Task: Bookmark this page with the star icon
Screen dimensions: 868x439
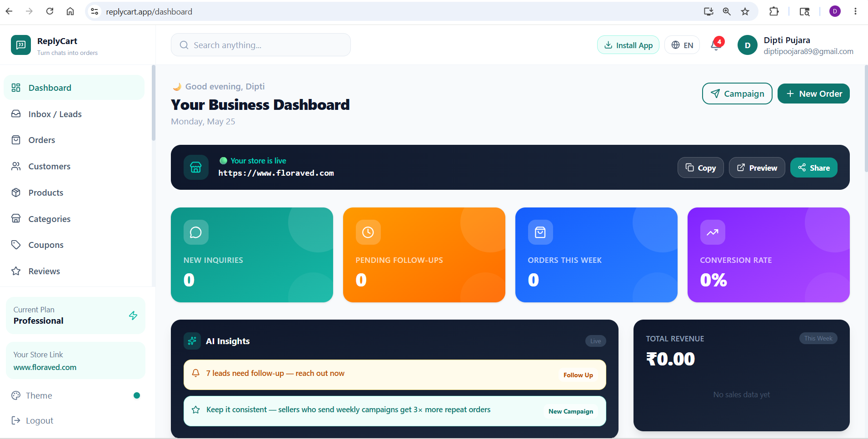Action: [745, 11]
